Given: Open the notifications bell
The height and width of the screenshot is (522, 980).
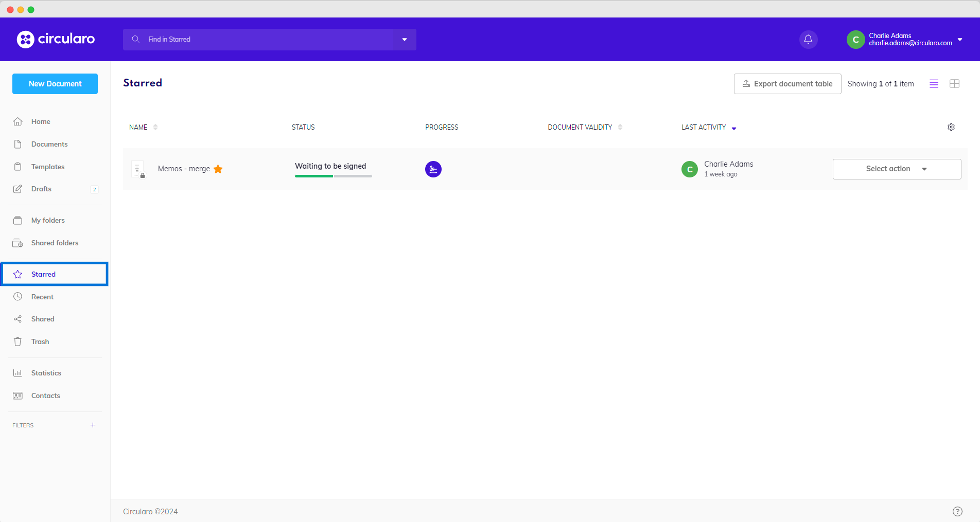Looking at the screenshot, I should (x=808, y=40).
